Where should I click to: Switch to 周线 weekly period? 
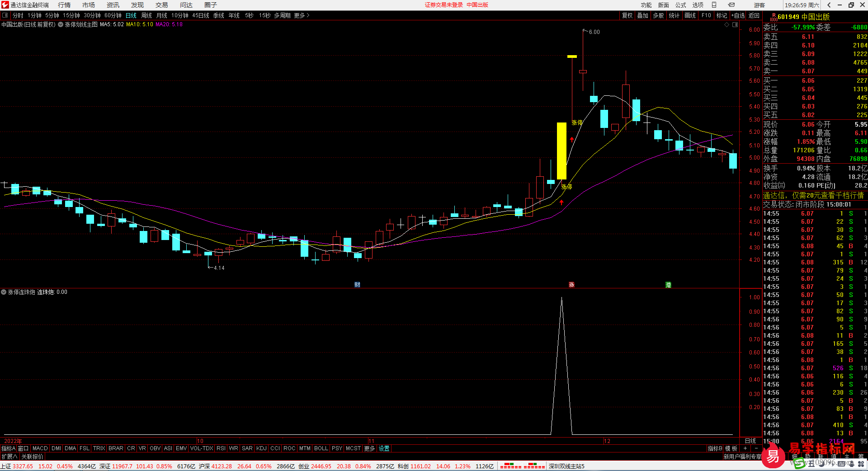(146, 15)
